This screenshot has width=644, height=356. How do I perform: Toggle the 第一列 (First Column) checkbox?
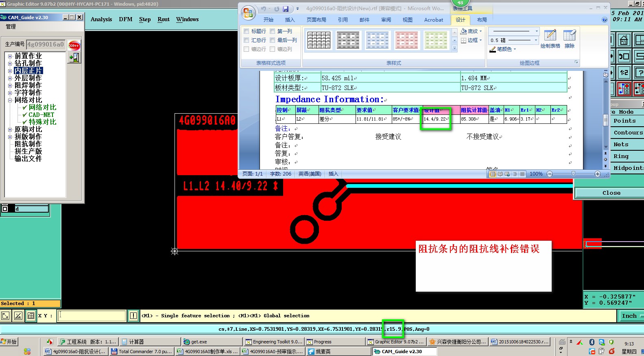[x=273, y=31]
